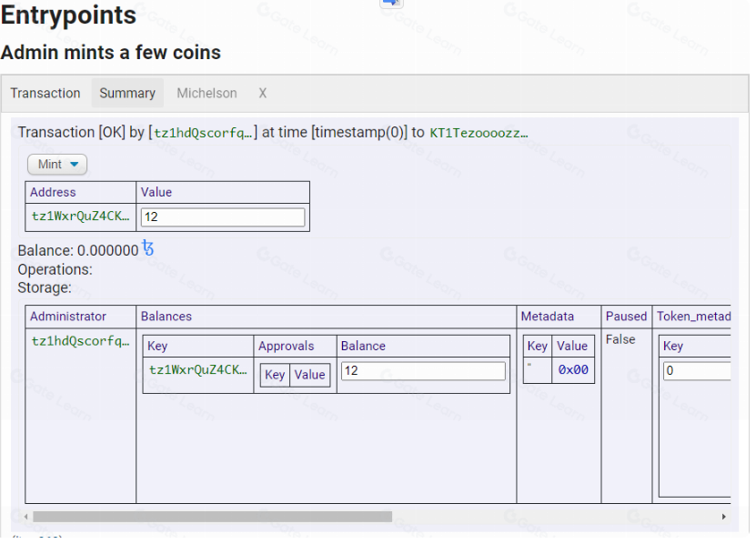The width and height of the screenshot is (756, 544).
Task: Click the X tab to close panel
Action: click(x=263, y=93)
